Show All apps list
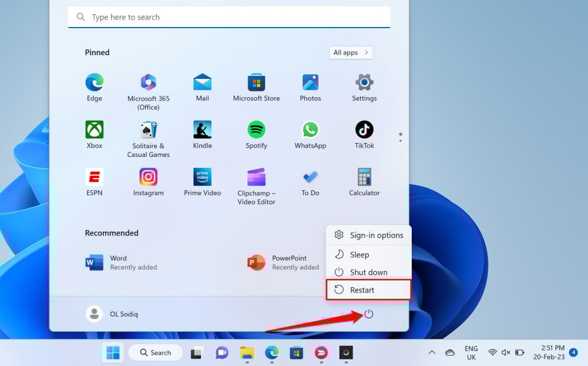 tap(351, 52)
